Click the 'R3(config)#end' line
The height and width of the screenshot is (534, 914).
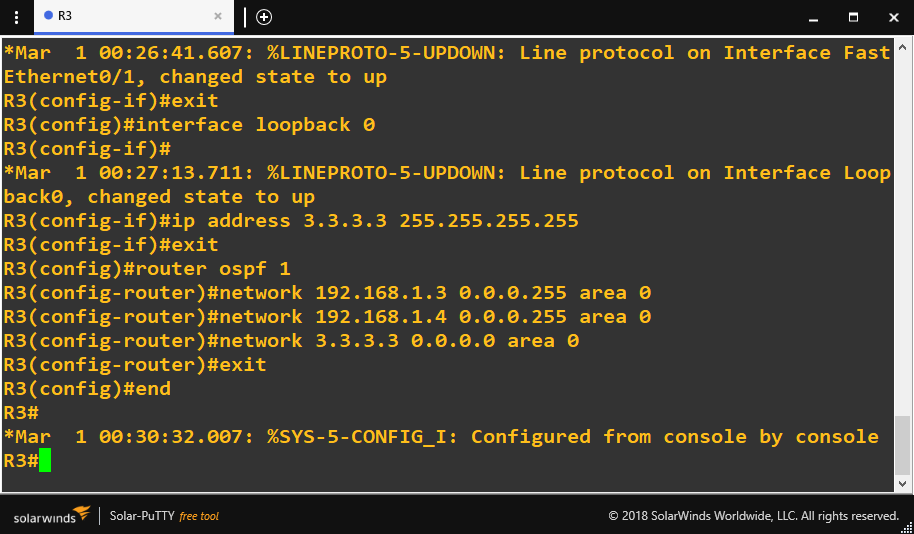point(87,389)
